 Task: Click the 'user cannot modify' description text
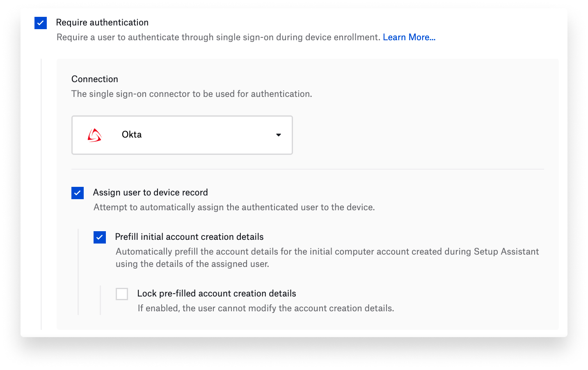(265, 308)
